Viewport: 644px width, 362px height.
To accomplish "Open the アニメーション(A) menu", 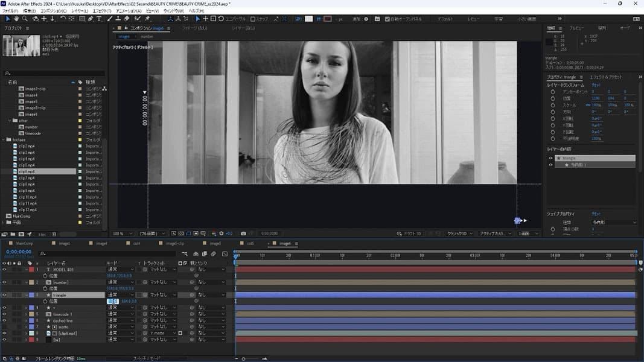I will 129,11.
